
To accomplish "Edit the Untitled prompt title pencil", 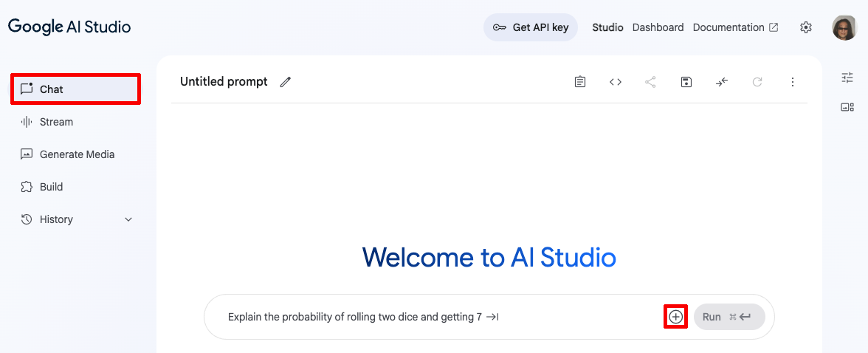I will coord(286,82).
